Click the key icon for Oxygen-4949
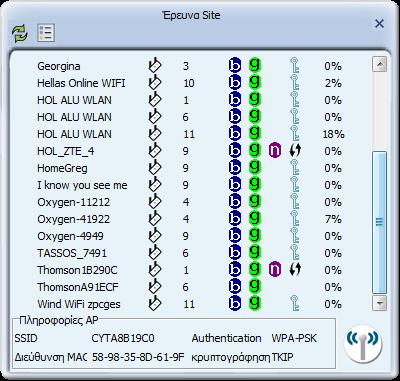This screenshot has height=381, width=400. [295, 236]
